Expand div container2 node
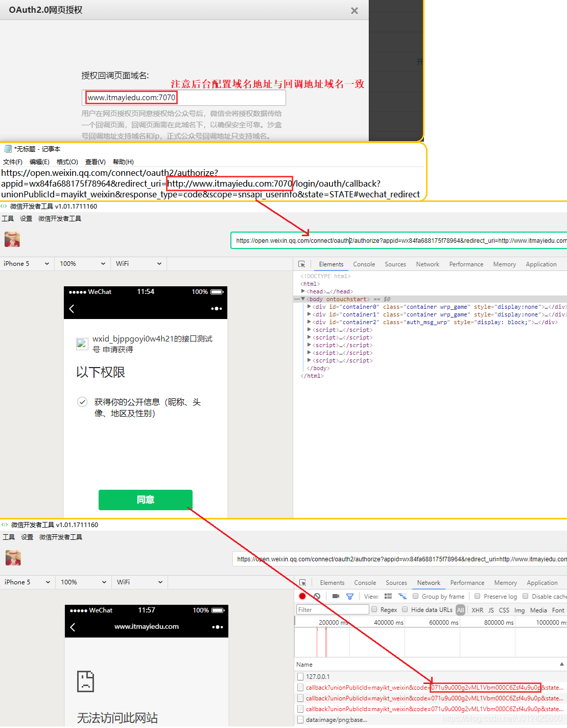567x728 pixels. click(309, 322)
